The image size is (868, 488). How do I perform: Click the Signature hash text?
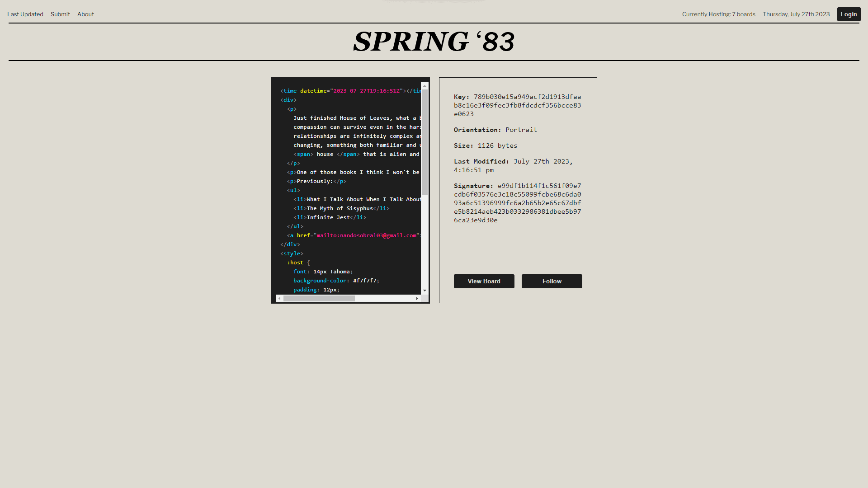click(x=517, y=203)
